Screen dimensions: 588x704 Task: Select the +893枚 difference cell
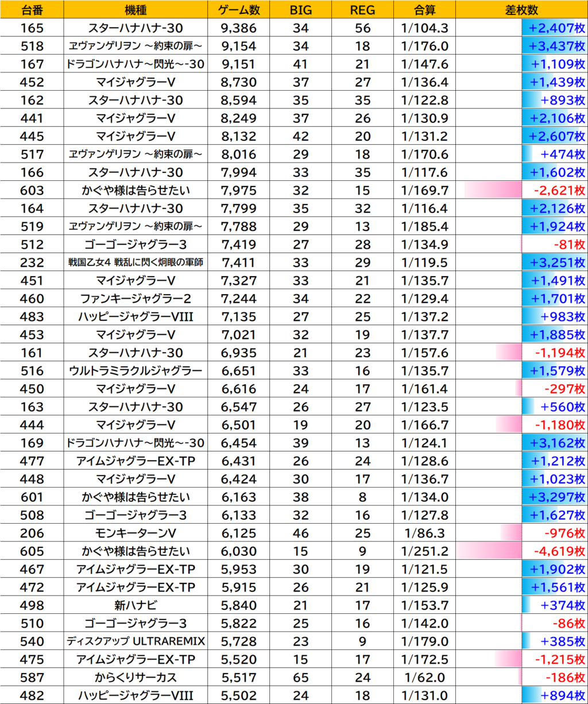(521, 100)
